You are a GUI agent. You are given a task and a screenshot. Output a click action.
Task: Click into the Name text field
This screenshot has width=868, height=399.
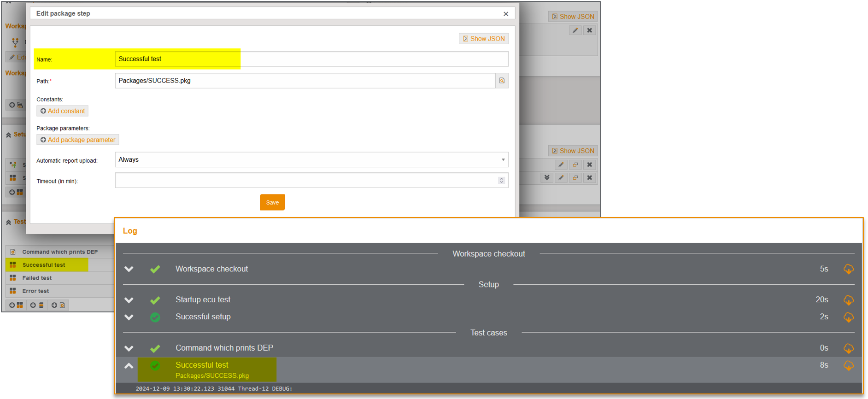311,59
